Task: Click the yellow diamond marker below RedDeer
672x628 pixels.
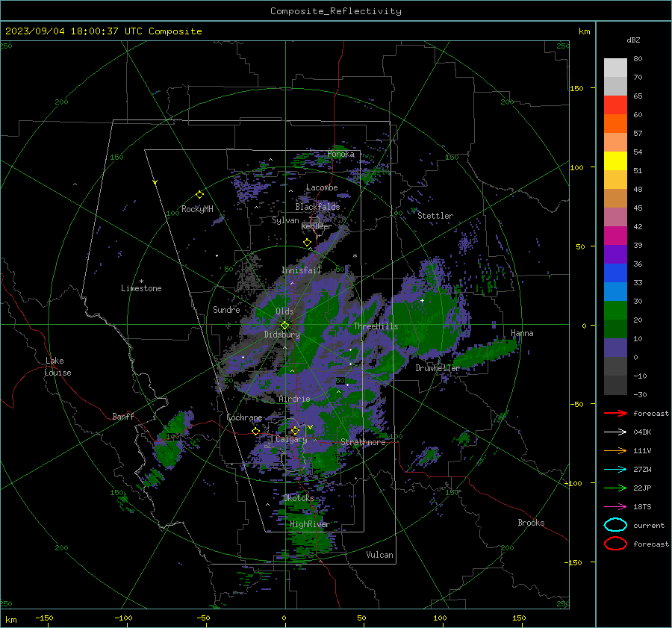Action: 308,243
